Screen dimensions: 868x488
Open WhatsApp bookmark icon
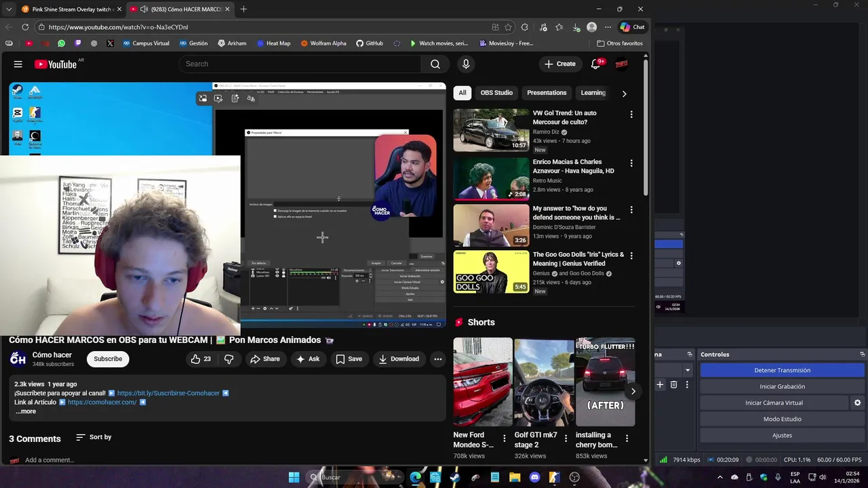click(62, 43)
